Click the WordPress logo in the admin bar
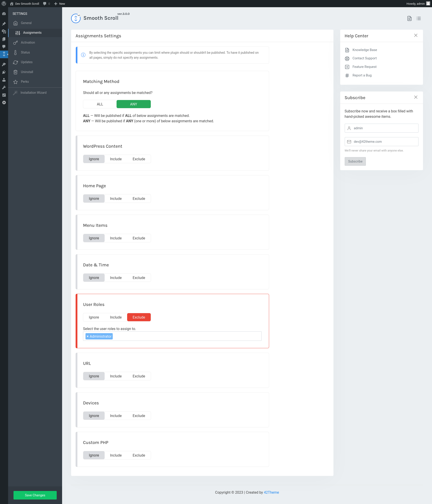 click(4, 4)
